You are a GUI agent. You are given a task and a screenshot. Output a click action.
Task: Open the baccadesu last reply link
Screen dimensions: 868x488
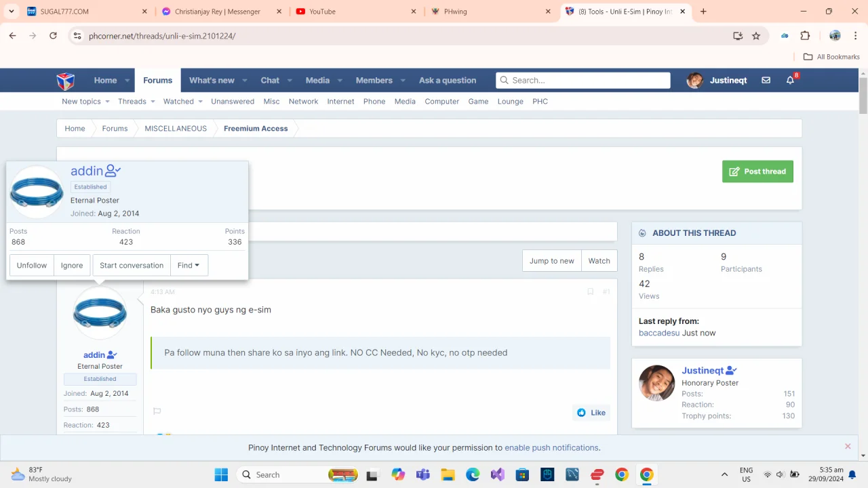pos(659,333)
